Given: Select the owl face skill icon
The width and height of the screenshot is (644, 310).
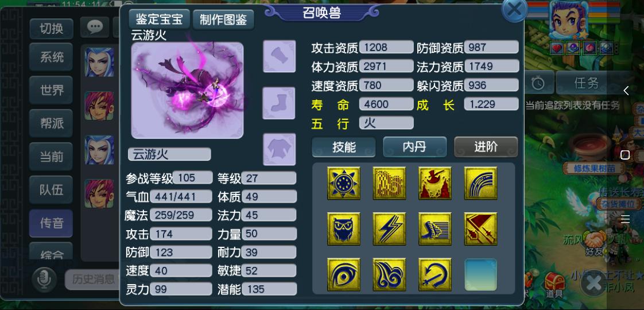Looking at the screenshot, I should click(x=344, y=228).
